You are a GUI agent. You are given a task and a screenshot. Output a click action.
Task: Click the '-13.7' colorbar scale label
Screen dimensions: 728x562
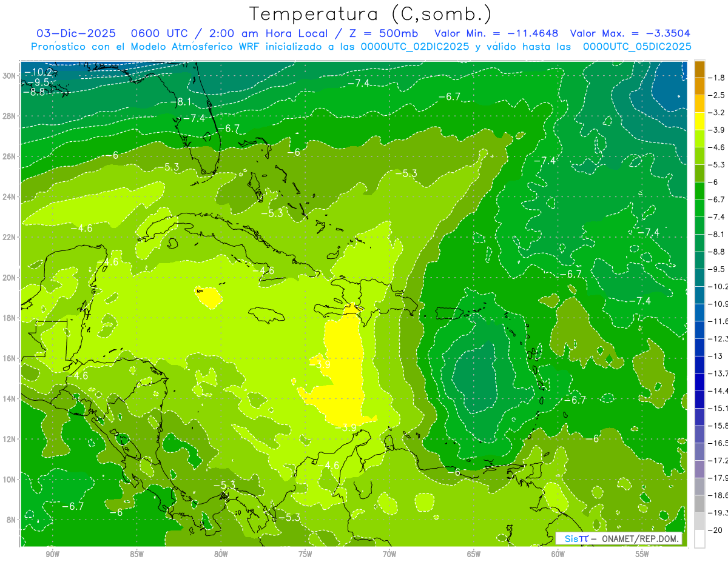(717, 373)
